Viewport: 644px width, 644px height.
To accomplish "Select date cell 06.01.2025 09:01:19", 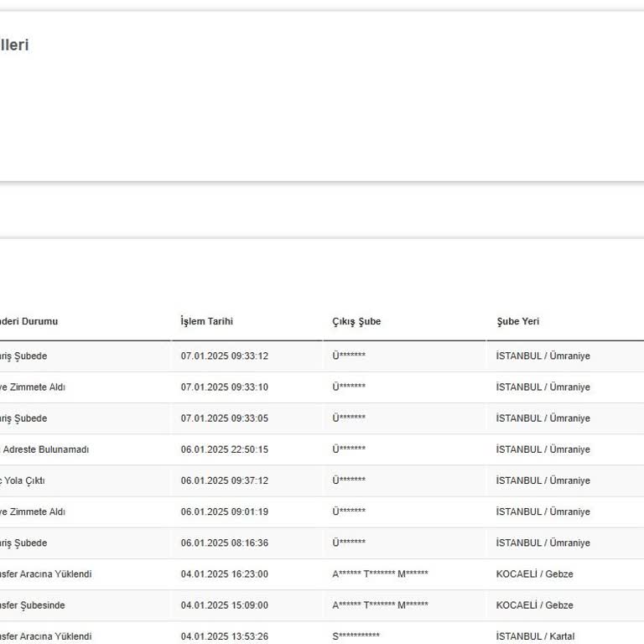I will point(225,512).
